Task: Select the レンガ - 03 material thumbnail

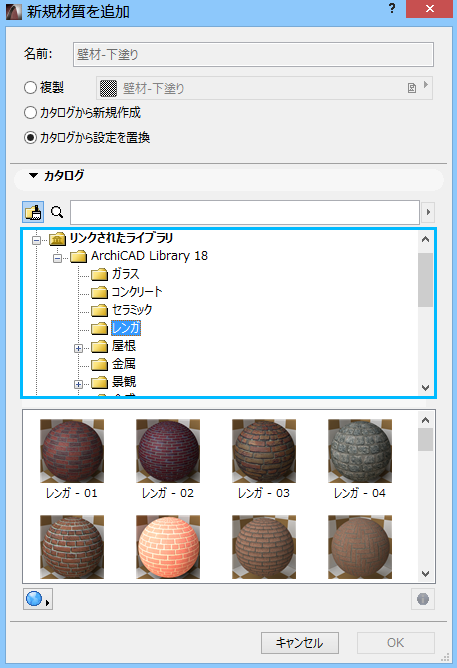Action: click(x=264, y=451)
